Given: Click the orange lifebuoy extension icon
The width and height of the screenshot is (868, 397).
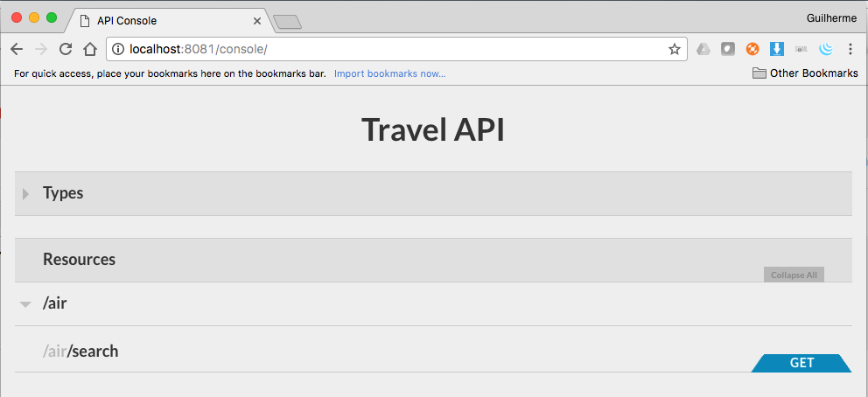Looking at the screenshot, I should click(x=752, y=49).
